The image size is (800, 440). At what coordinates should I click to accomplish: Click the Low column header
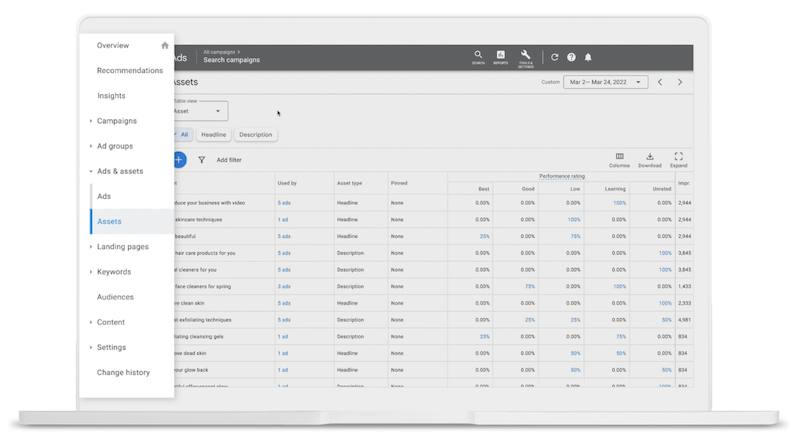coord(575,189)
